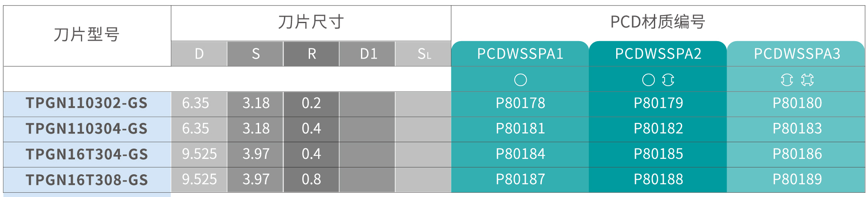Select the PCDWSSPA2 column tab
This screenshot has width=868, height=197.
pos(658,54)
